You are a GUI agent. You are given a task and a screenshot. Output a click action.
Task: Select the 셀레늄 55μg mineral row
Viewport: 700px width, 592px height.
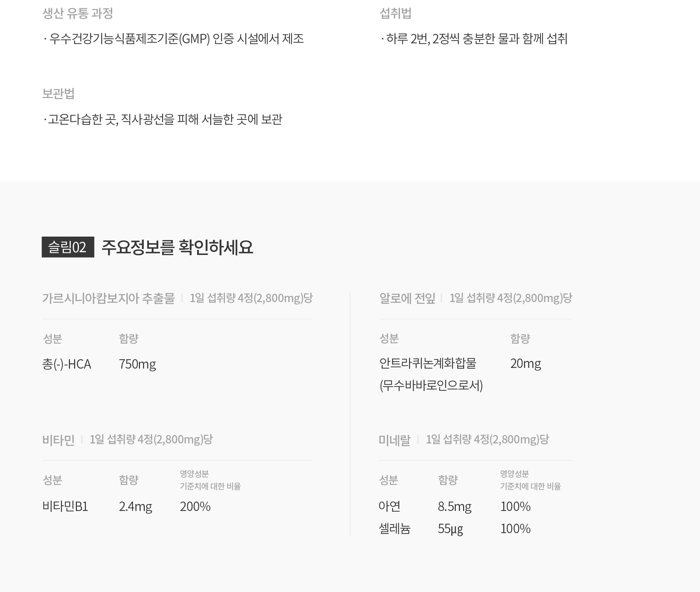[455, 529]
